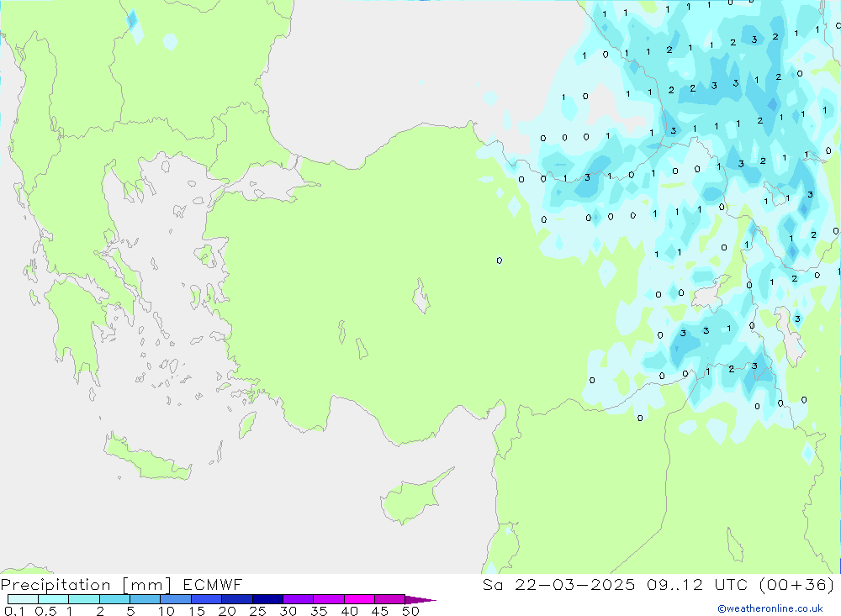Viewport: 841px width, 616px height.
Task: Click the 'ECMWF' model label
Action: pos(213,584)
